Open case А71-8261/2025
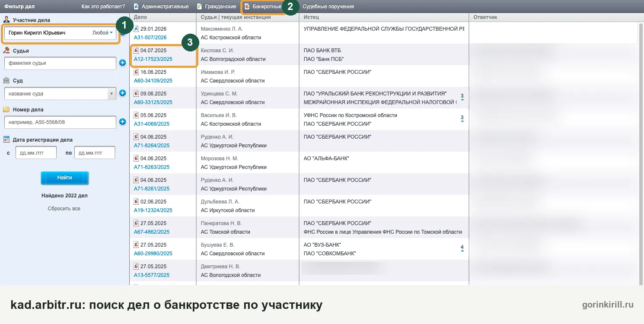Screen dimensions: 644x324 152,189
